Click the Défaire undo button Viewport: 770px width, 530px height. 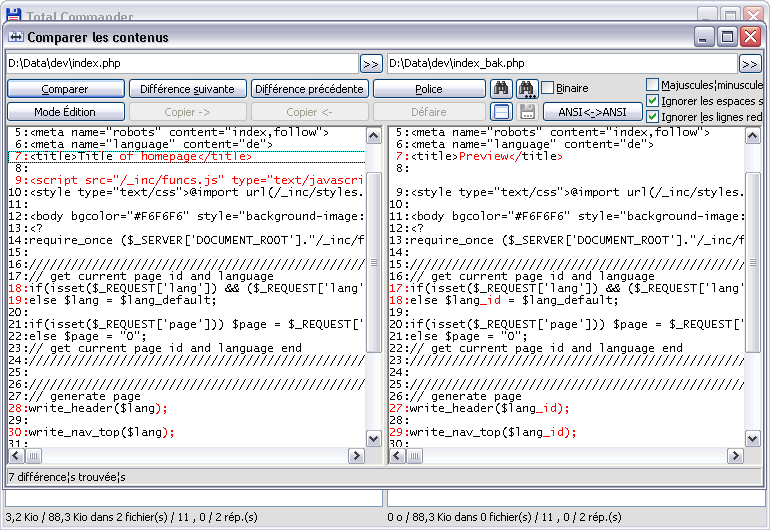429,112
